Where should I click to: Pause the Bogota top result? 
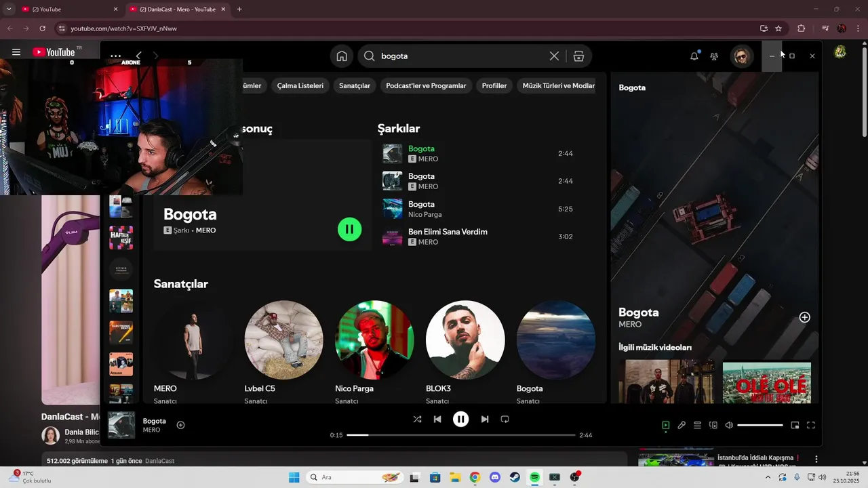pyautogui.click(x=349, y=229)
